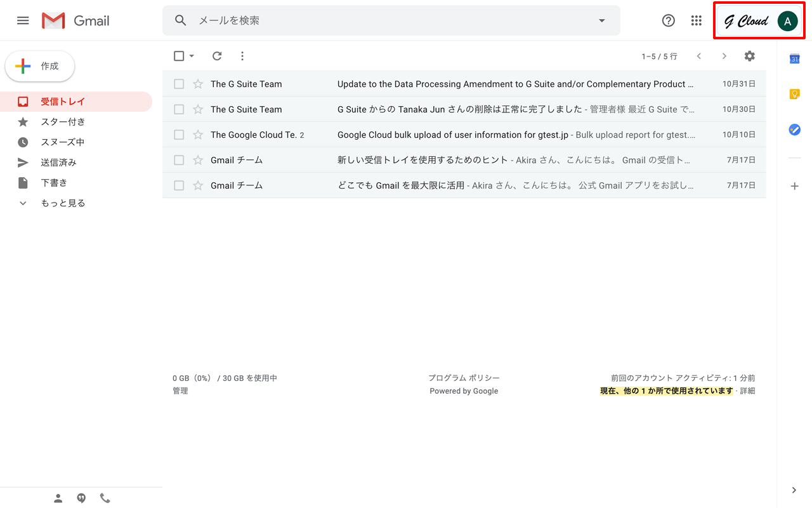Click the Gmail logo
The height and width of the screenshot is (508, 812).
pyautogui.click(x=75, y=20)
